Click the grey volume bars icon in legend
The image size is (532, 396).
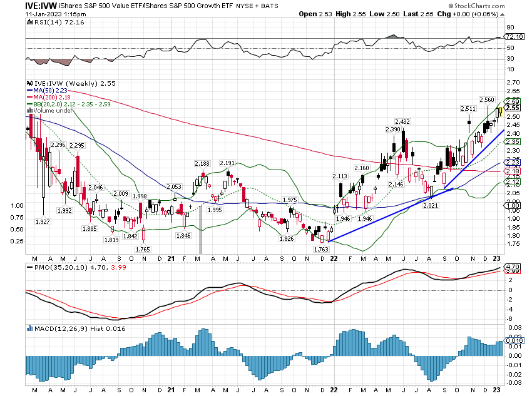29,111
